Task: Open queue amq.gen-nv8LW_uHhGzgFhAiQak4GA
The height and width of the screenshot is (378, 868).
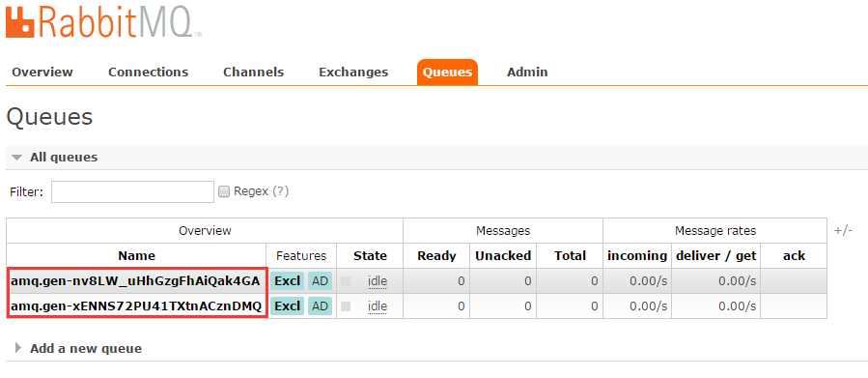Action: (x=135, y=281)
